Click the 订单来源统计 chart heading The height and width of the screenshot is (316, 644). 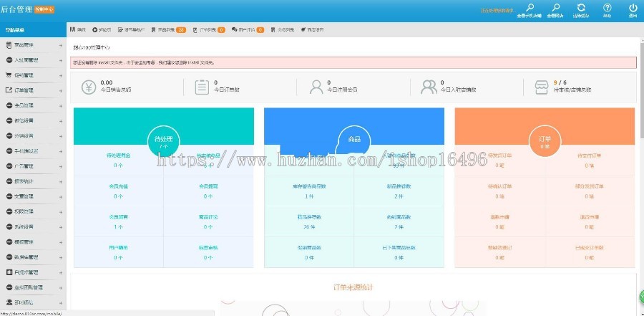tap(353, 287)
